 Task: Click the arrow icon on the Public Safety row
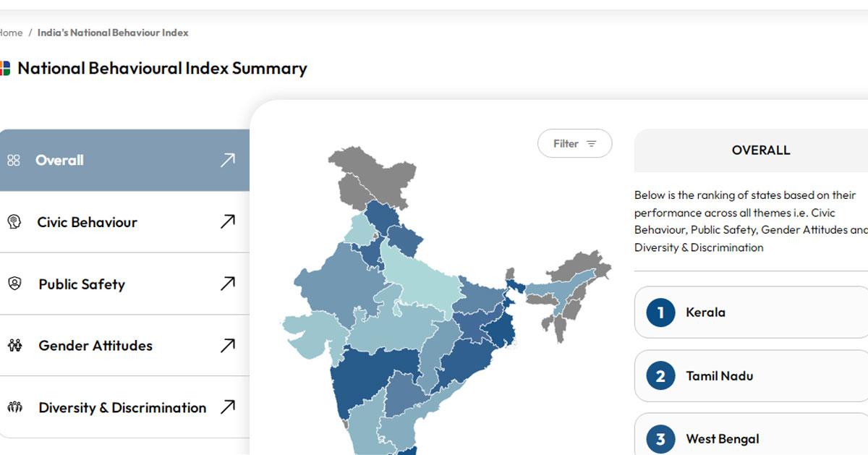point(226,283)
